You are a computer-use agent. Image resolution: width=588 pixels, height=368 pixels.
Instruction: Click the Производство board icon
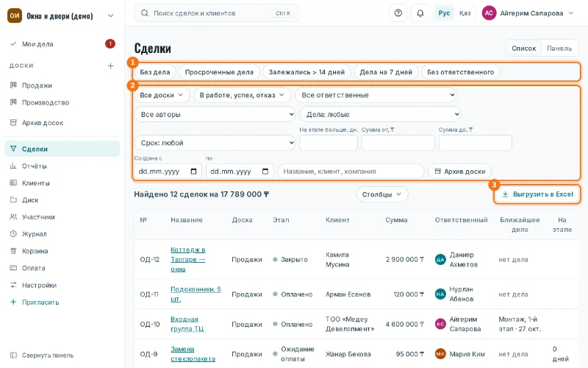[x=13, y=102]
